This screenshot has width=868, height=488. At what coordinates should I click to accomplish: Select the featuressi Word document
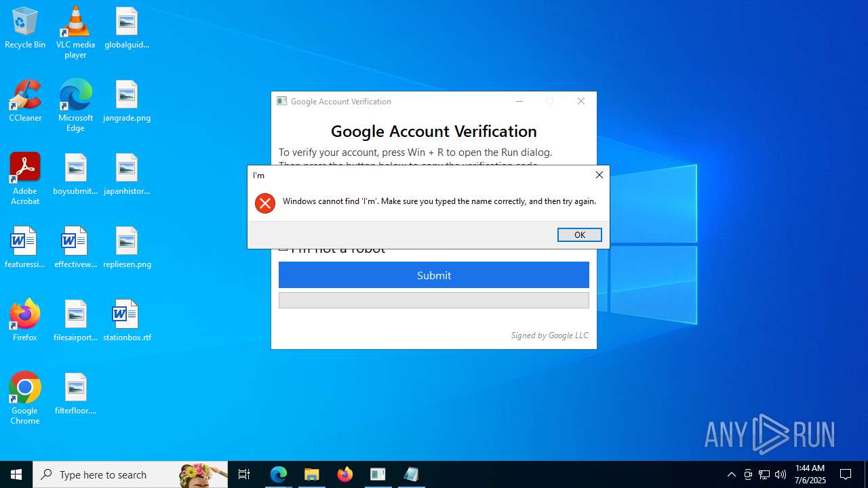25,248
